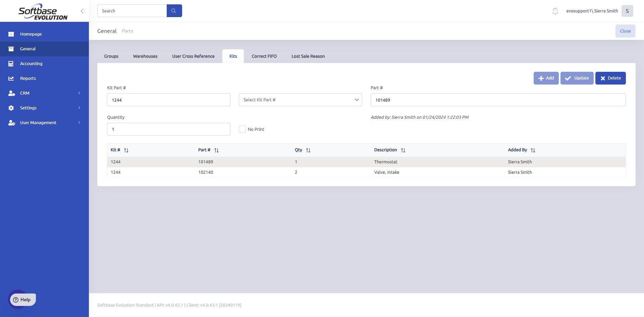This screenshot has height=317, width=644.
Task: Open the notifications bell icon
Action: (555, 11)
